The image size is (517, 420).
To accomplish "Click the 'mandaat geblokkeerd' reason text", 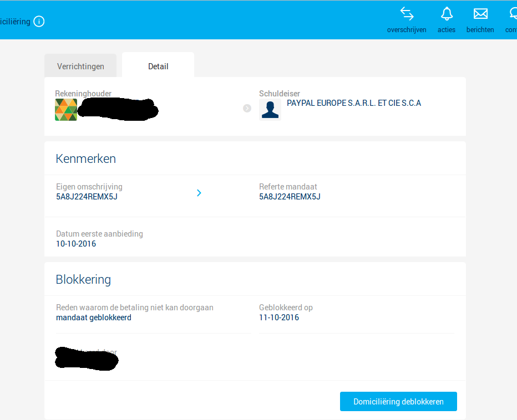I will (x=94, y=318).
